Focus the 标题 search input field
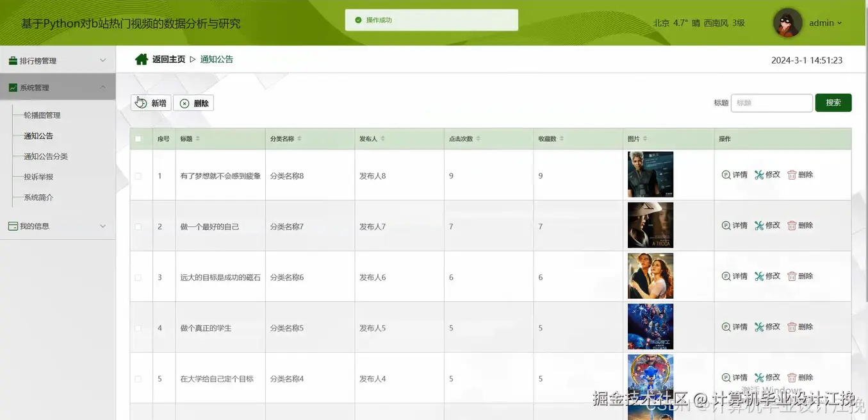The height and width of the screenshot is (420, 868). (x=772, y=103)
